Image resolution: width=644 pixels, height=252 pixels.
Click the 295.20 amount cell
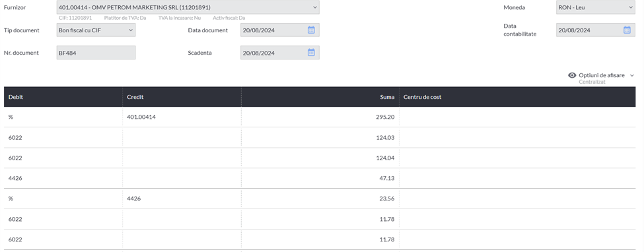coord(320,117)
